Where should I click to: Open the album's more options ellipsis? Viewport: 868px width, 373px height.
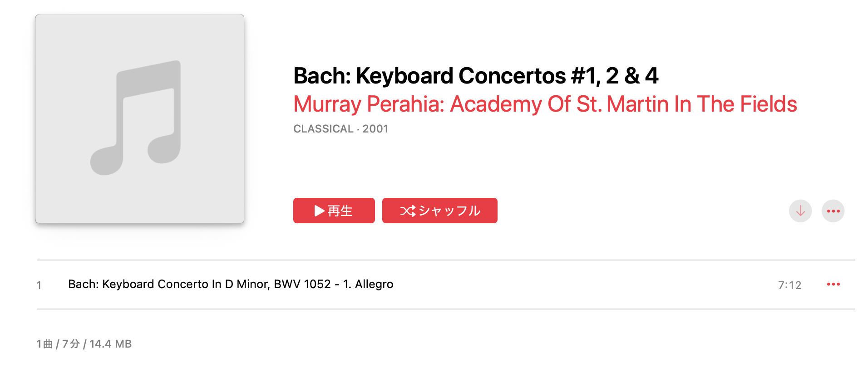(833, 211)
